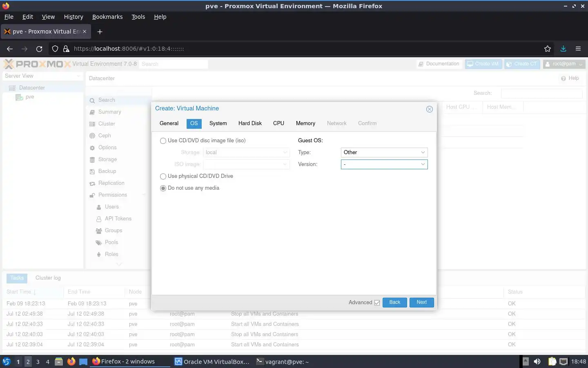Viewport: 588px width, 368px height.
Task: Go to the Hard Disk tab
Action: tap(250, 123)
